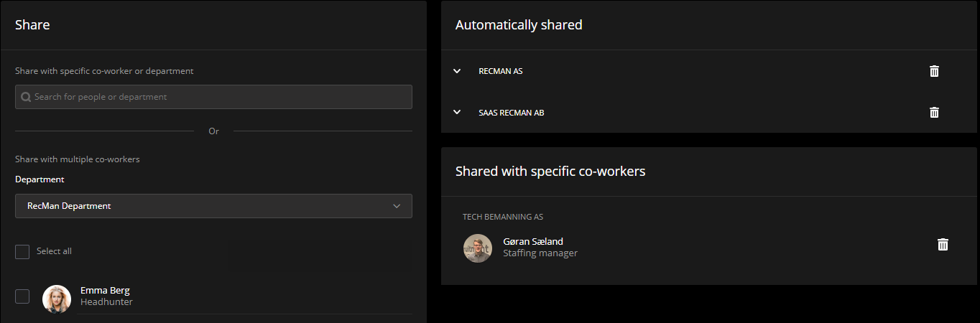
Task: Click the Gøran Sæland name text
Action: click(x=532, y=242)
